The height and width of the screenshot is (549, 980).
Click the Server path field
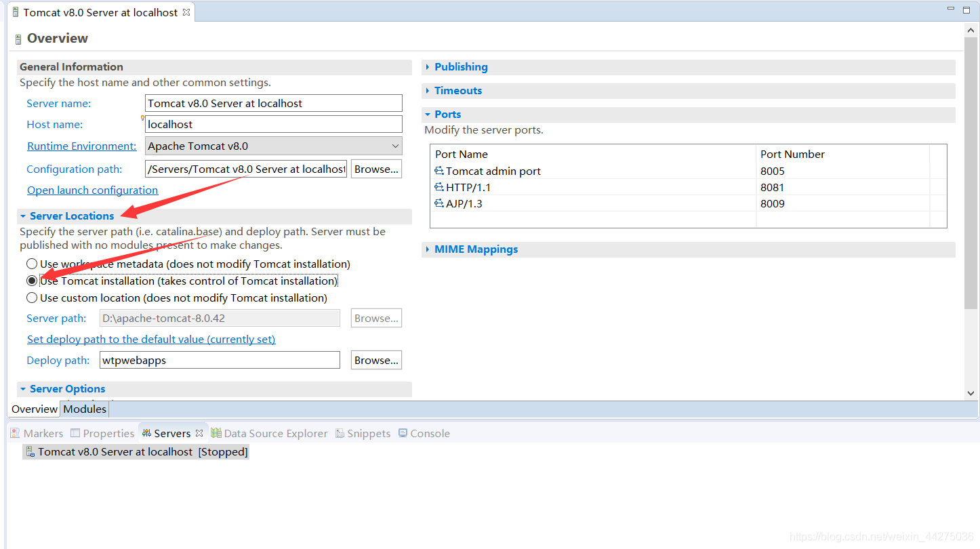point(220,318)
